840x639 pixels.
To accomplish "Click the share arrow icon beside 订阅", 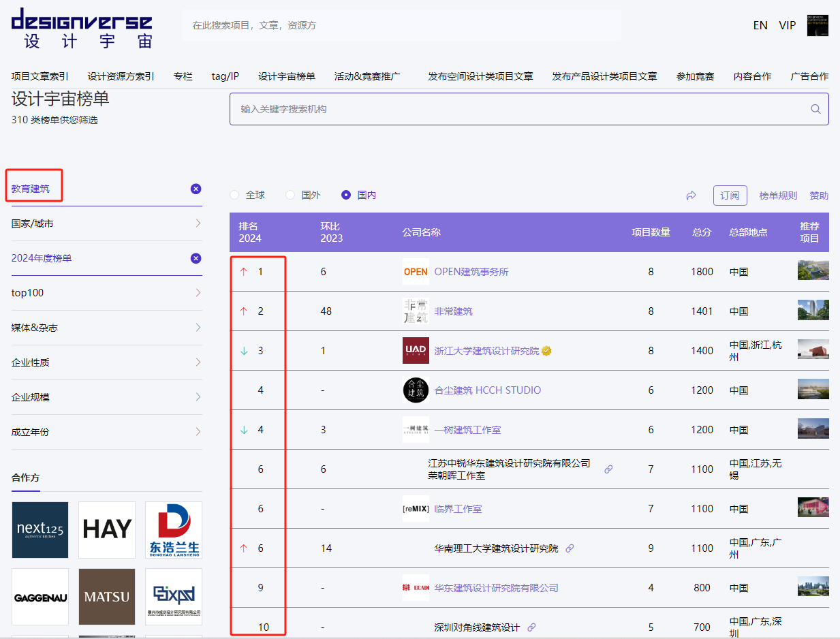I will pos(691,196).
